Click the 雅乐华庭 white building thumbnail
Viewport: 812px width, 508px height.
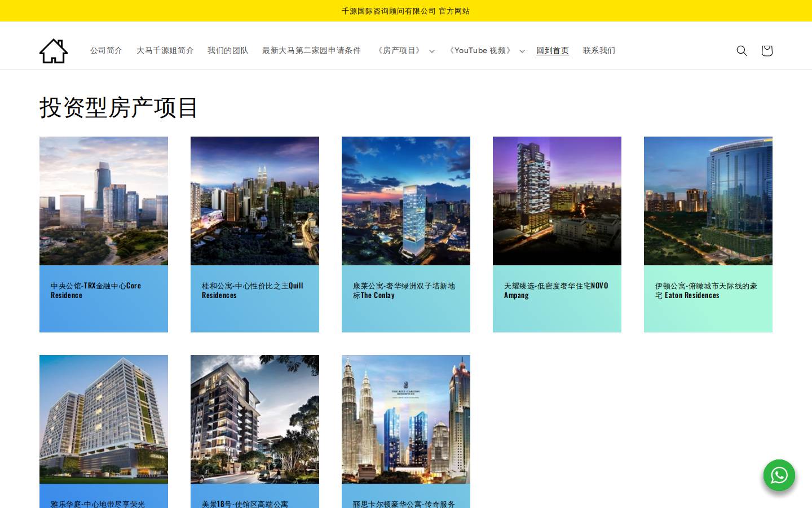(x=104, y=419)
